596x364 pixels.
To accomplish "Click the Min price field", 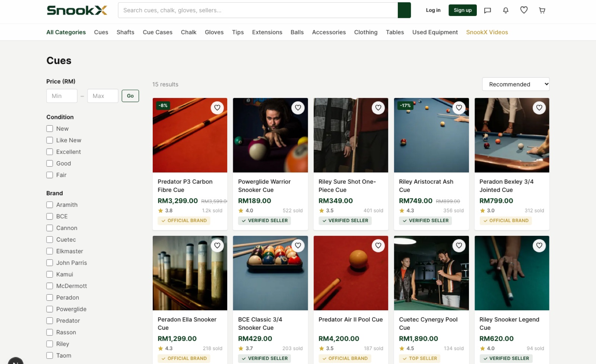I will [62, 96].
